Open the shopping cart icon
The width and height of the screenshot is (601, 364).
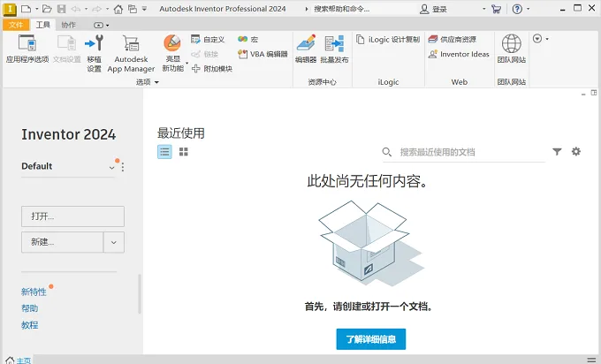point(496,9)
